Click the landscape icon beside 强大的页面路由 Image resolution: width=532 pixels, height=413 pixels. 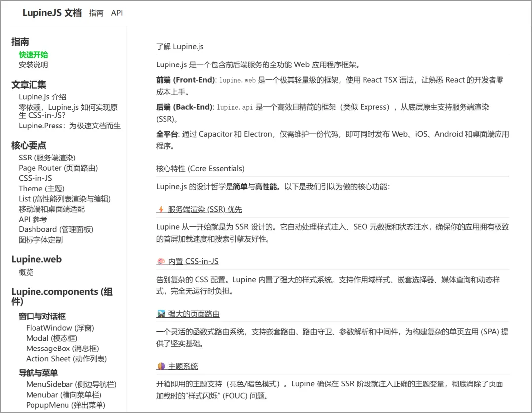161,314
